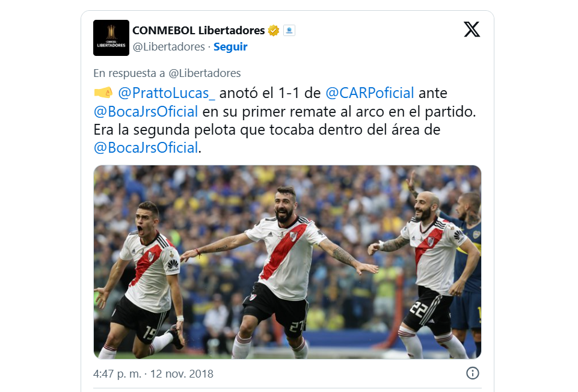
Task: Open the @CARPoficial mention
Action: click(x=370, y=93)
